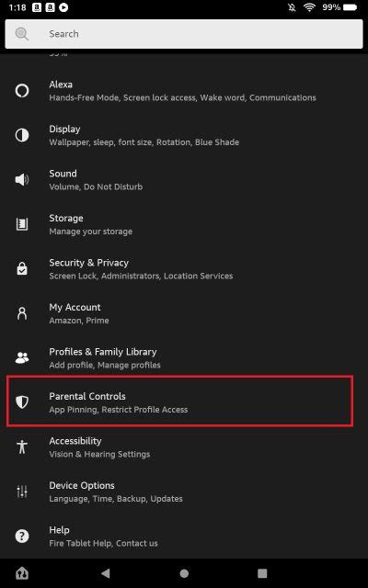The height and width of the screenshot is (588, 368).
Task: Open Parental Controls settings
Action: (180, 402)
